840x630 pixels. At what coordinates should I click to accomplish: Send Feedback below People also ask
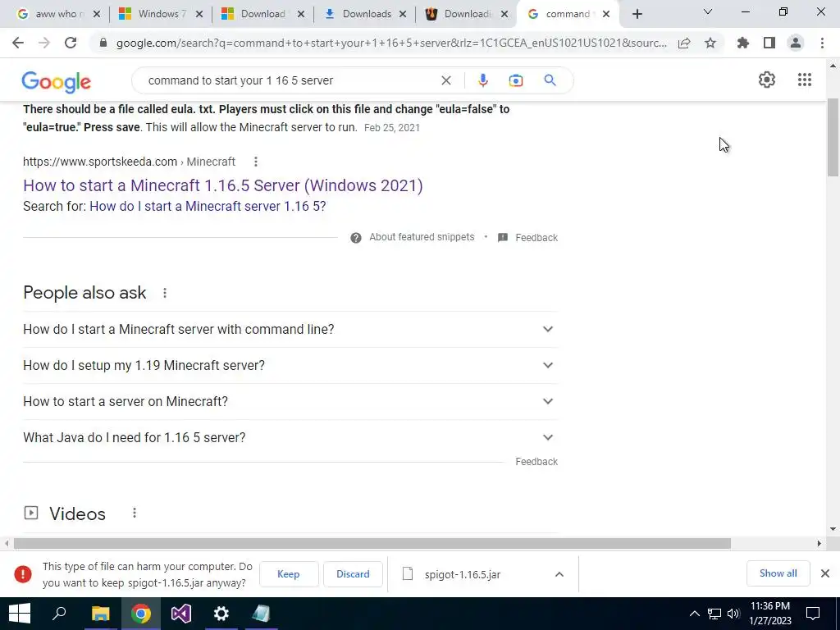536,461
